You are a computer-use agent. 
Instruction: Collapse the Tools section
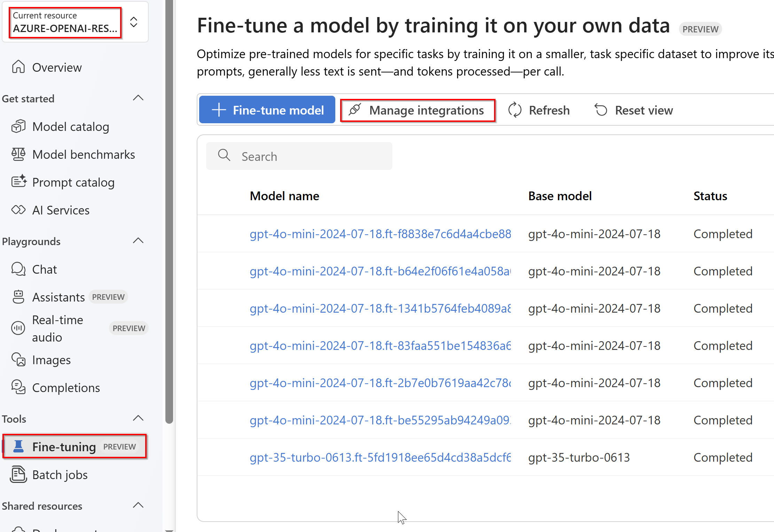tap(138, 418)
